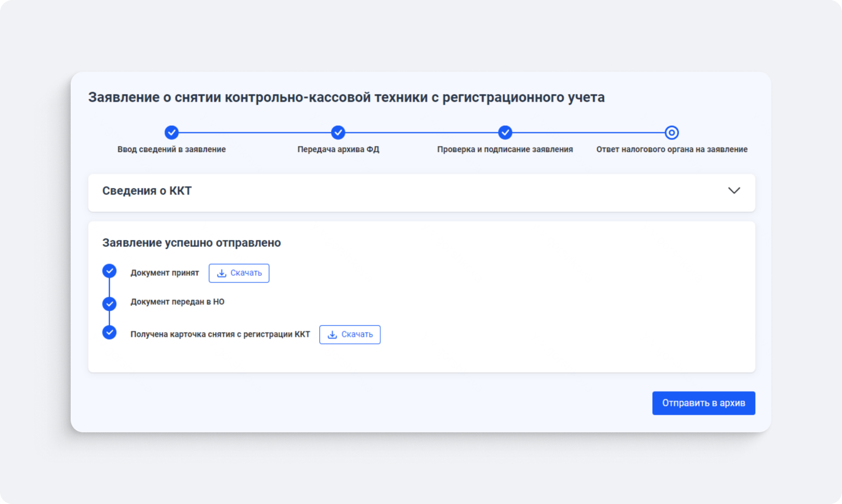Open the 'Передача архива ФД' step label
The image size is (842, 504).
click(338, 150)
